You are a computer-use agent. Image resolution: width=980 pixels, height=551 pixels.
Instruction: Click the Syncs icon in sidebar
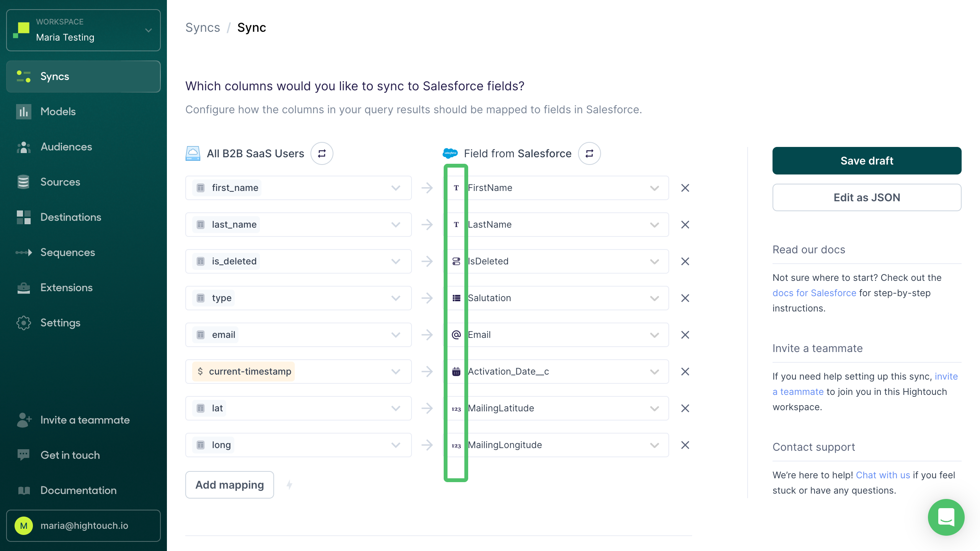coord(24,76)
